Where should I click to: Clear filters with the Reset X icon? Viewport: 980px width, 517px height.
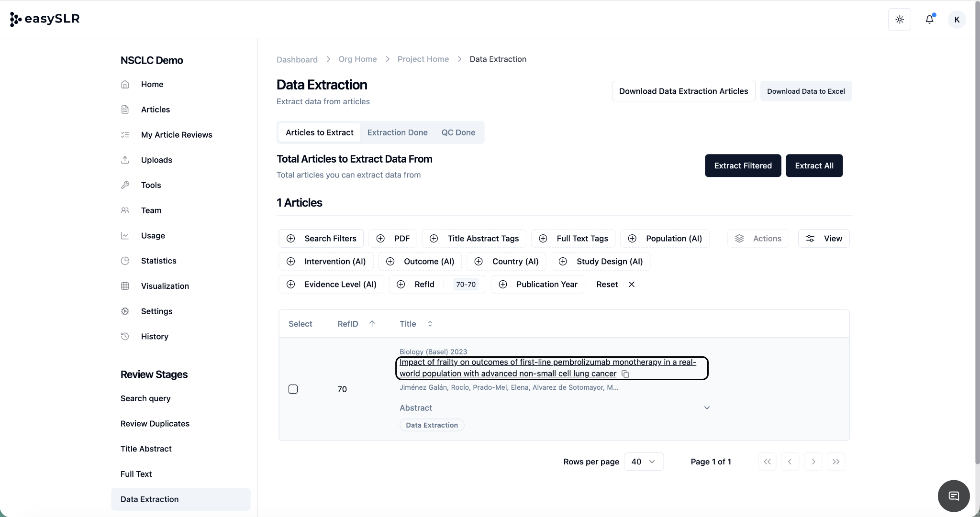632,284
